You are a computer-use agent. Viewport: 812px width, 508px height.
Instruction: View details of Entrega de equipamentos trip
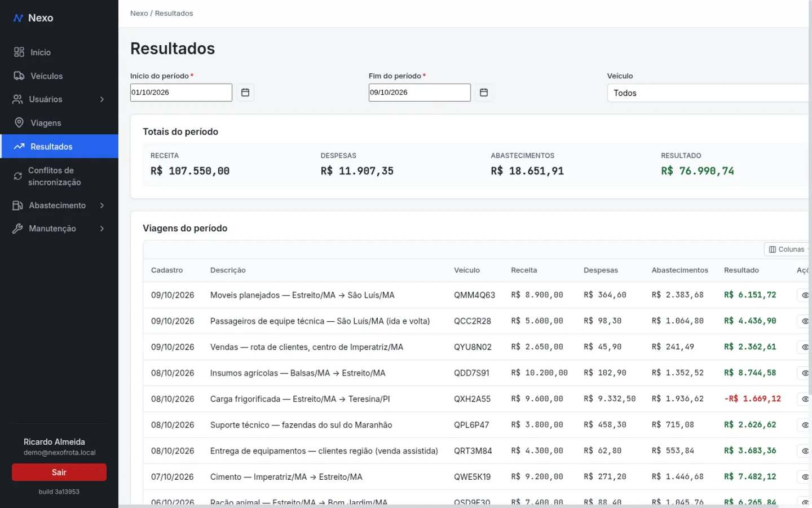click(805, 451)
